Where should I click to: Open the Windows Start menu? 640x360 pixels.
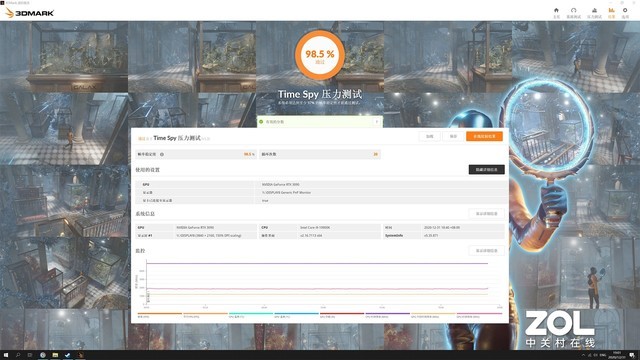click(x=6, y=355)
